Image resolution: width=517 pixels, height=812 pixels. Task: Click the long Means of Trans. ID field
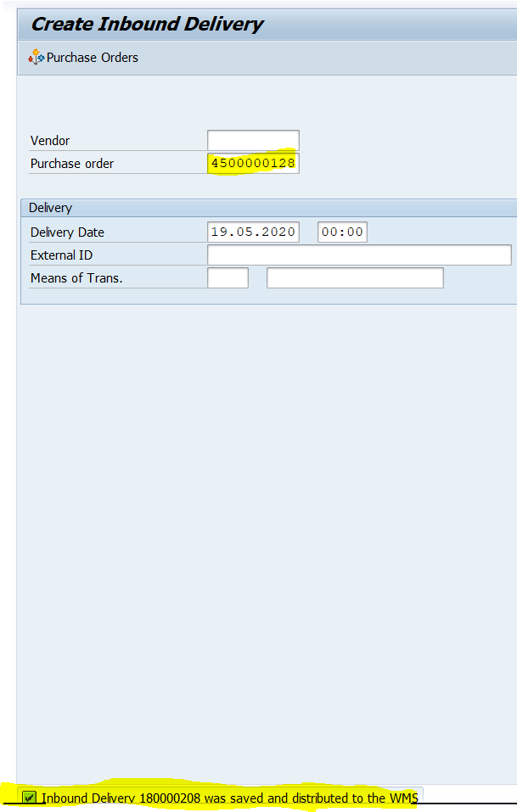pos(355,277)
